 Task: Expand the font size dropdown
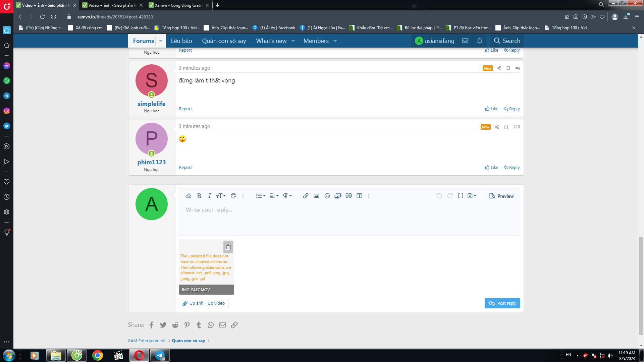point(220,196)
